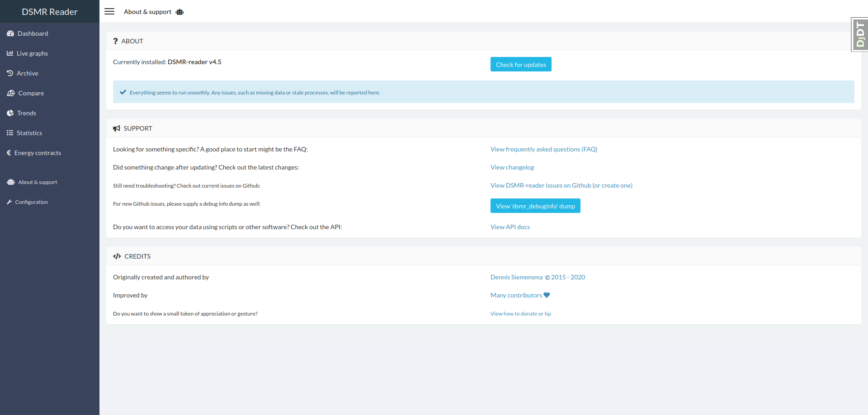Click the Live graphs chart icon
Screen dimensions: 868x415
point(10,53)
